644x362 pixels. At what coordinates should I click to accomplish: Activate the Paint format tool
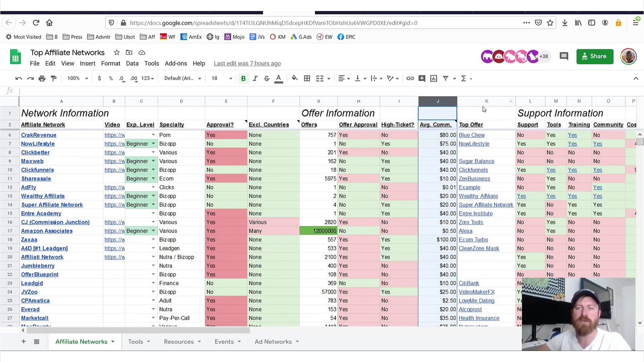[x=53, y=78]
